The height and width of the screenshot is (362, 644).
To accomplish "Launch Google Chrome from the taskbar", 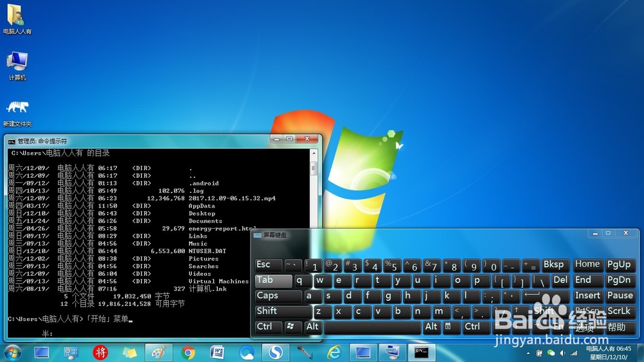I will tap(189, 353).
